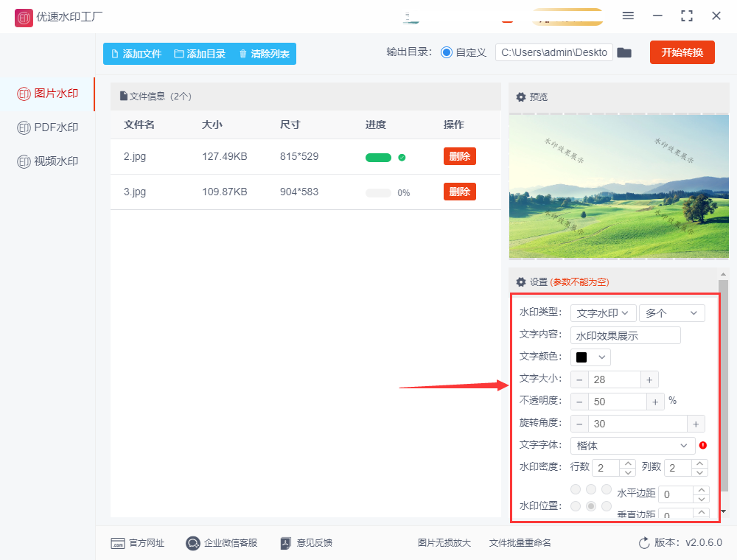Click the 开始转换 button

[682, 52]
